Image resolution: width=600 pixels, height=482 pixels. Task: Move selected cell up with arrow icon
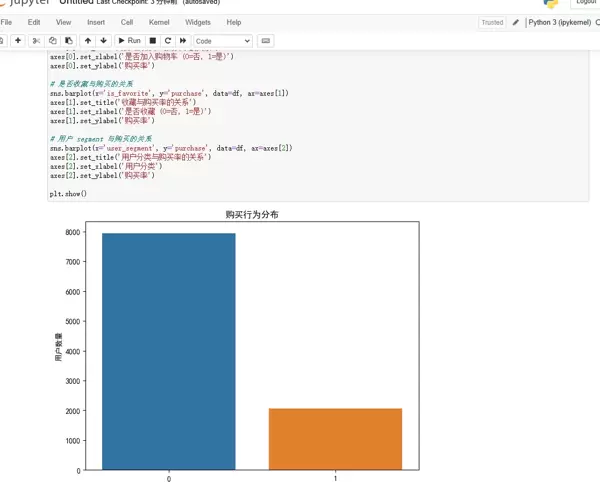88,41
